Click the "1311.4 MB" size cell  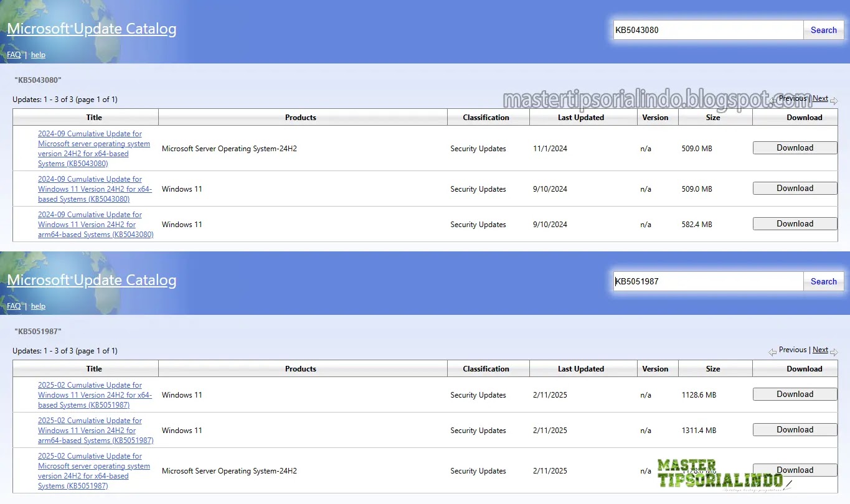pos(699,431)
